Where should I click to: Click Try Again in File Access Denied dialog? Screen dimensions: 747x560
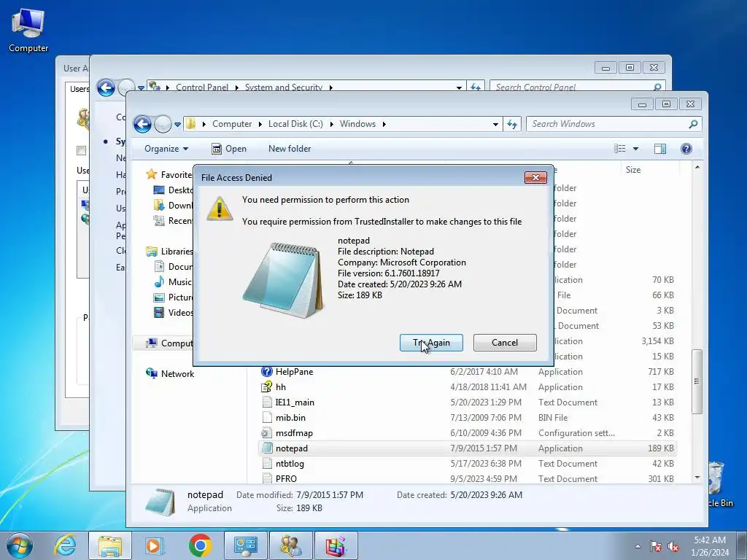[x=431, y=343]
